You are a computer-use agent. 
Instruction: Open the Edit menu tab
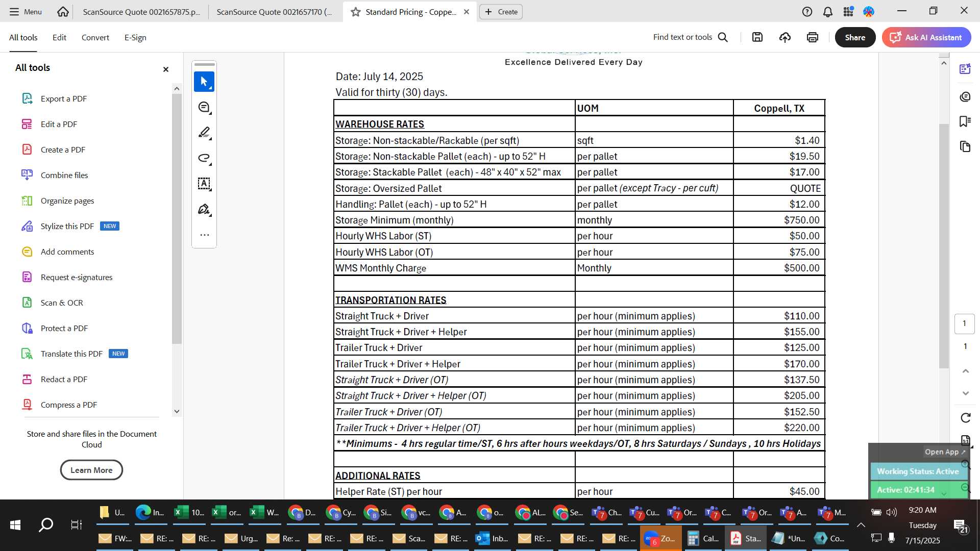point(59,37)
